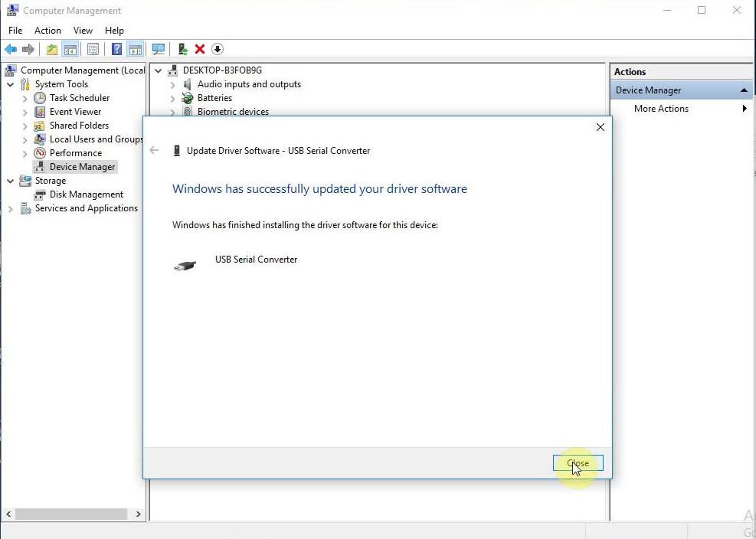Click the Disk Management icon

[x=40, y=194]
